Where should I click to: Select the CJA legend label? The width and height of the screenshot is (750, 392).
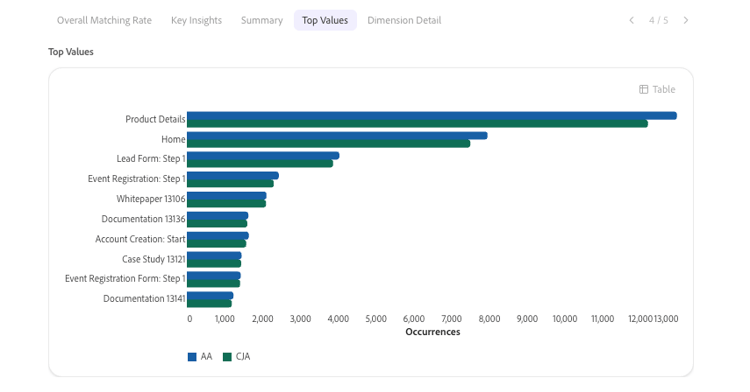tap(243, 357)
